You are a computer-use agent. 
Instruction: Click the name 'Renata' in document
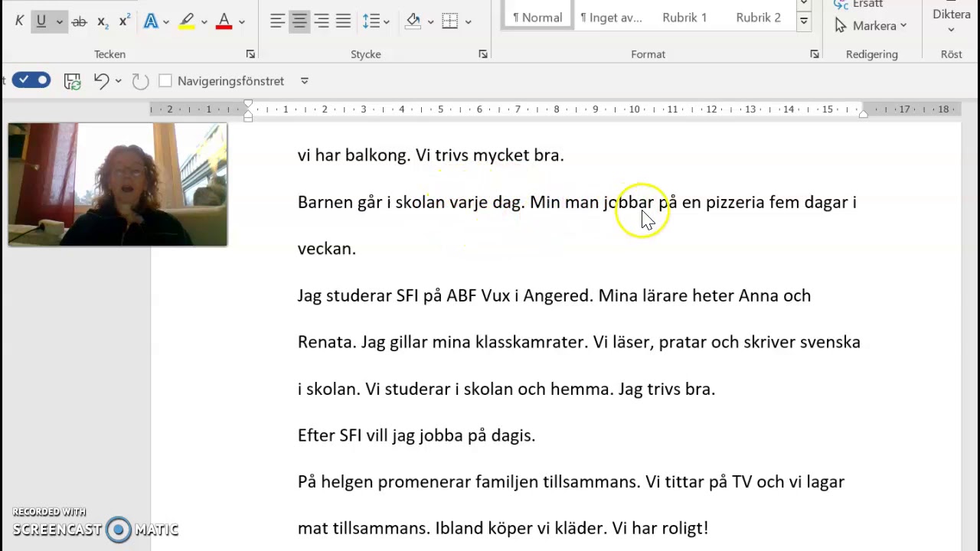point(325,342)
